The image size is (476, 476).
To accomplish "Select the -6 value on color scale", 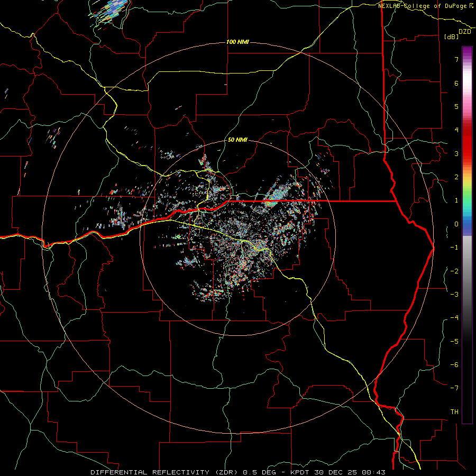I will [454, 365].
